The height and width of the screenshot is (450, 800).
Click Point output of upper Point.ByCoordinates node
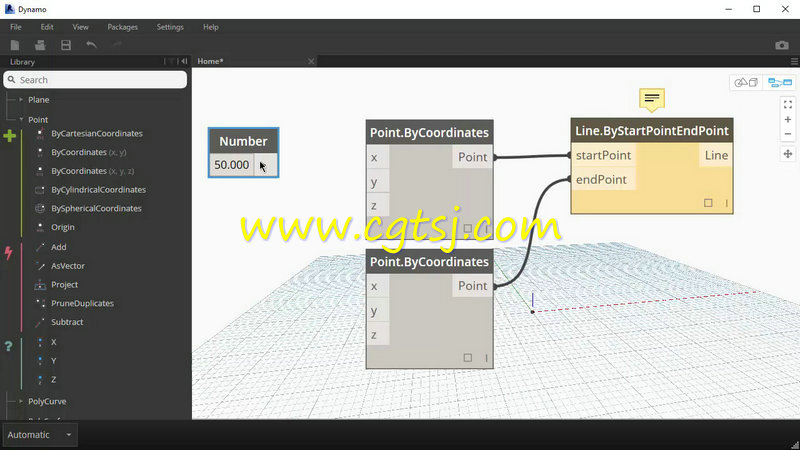(472, 157)
